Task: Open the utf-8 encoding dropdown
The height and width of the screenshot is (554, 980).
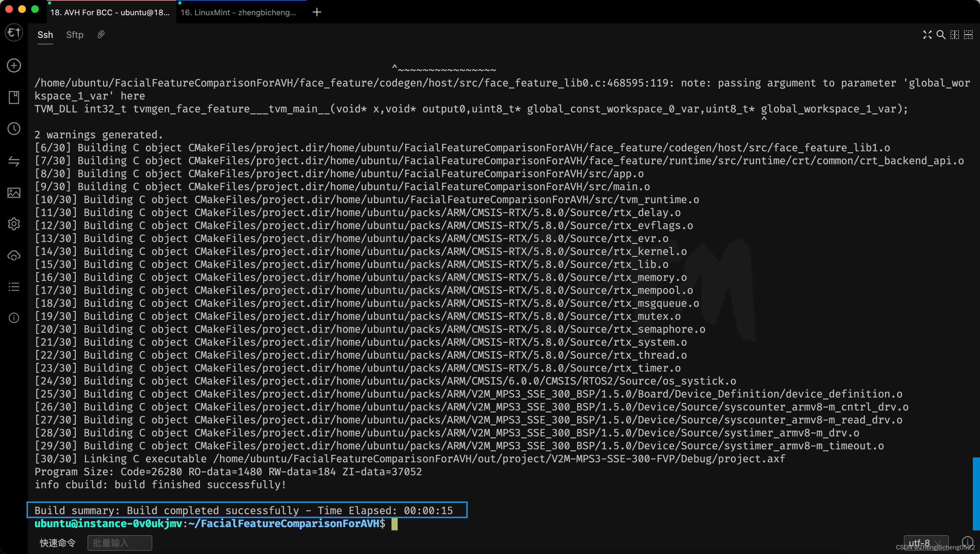Action: point(926,543)
